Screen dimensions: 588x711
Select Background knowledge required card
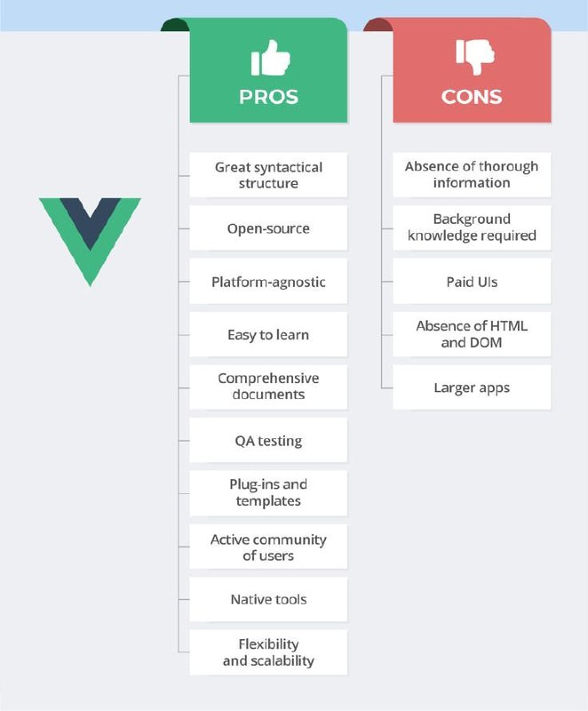[x=472, y=228]
